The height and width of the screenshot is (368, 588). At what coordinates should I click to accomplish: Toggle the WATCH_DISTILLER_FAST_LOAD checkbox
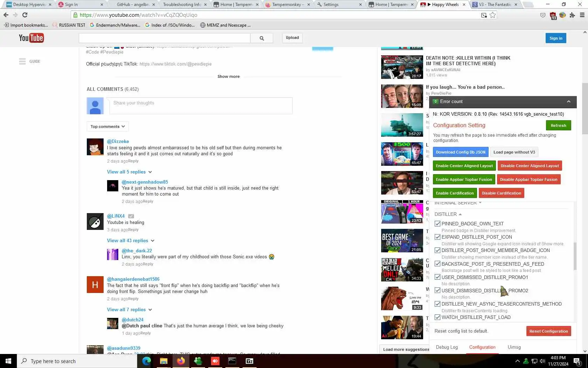437,317
